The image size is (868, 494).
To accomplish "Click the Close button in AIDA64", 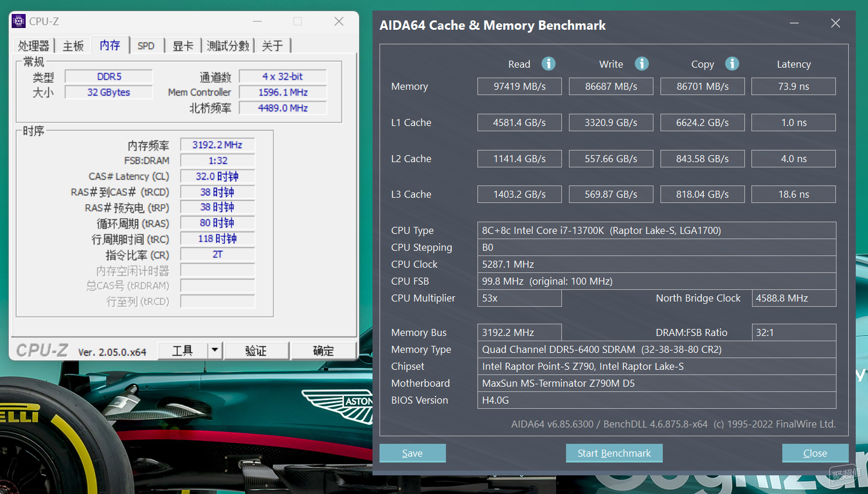I will pyautogui.click(x=815, y=453).
